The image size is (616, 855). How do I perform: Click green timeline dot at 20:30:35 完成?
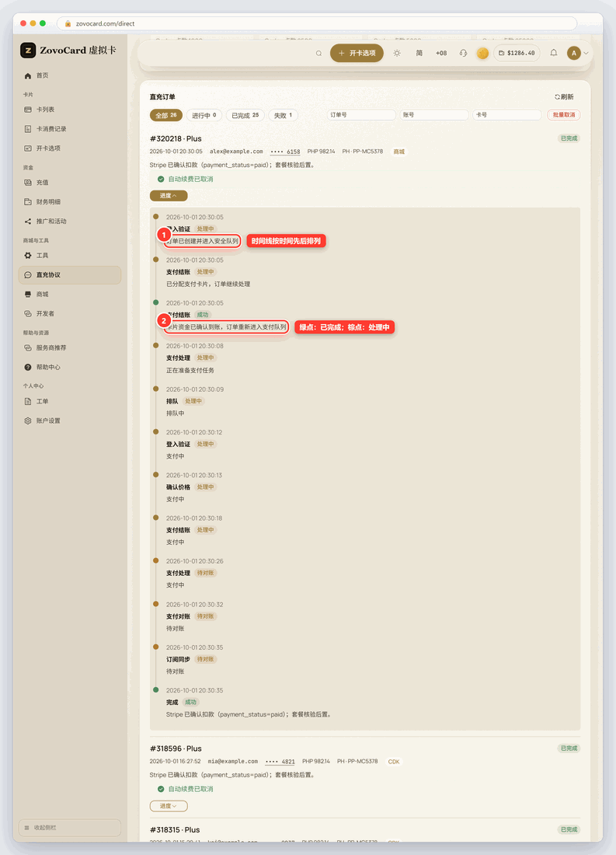pyautogui.click(x=156, y=689)
